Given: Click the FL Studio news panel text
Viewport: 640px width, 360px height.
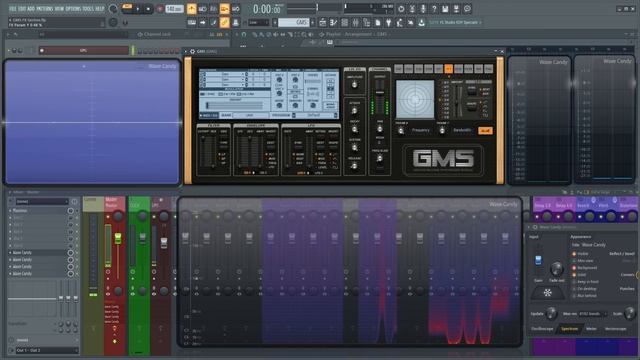Looking at the screenshot, I should click(x=456, y=22).
